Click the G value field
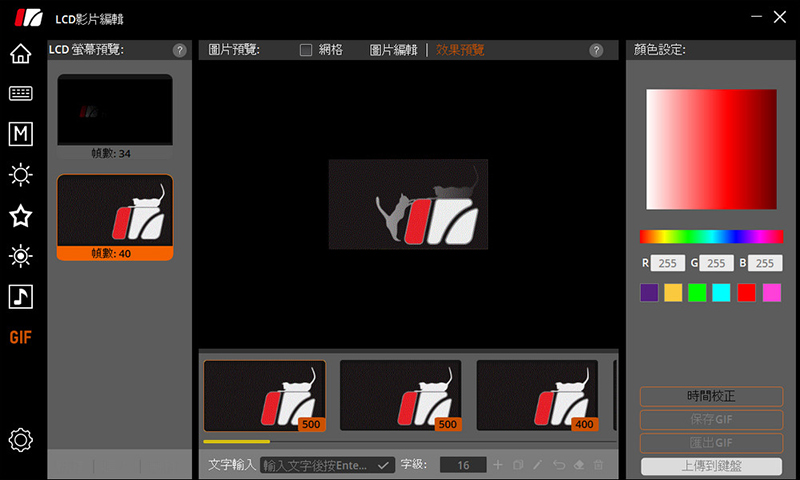The height and width of the screenshot is (480, 800). (716, 263)
